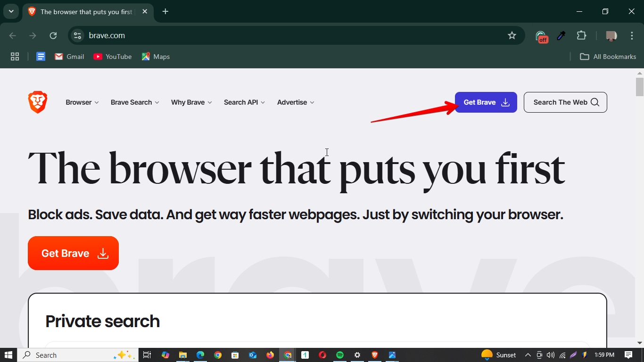The image size is (644, 362).
Task: Open the Gmail bookmark
Action: tap(69, 57)
